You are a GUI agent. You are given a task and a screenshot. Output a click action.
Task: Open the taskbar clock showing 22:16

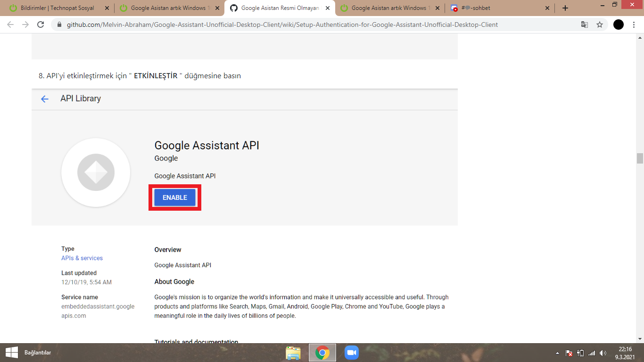(x=626, y=353)
